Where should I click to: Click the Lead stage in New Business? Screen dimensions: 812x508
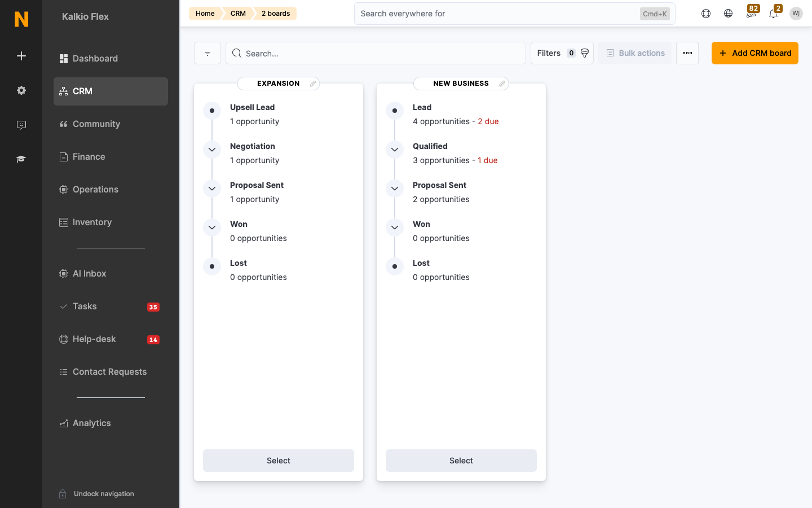pos(395,111)
